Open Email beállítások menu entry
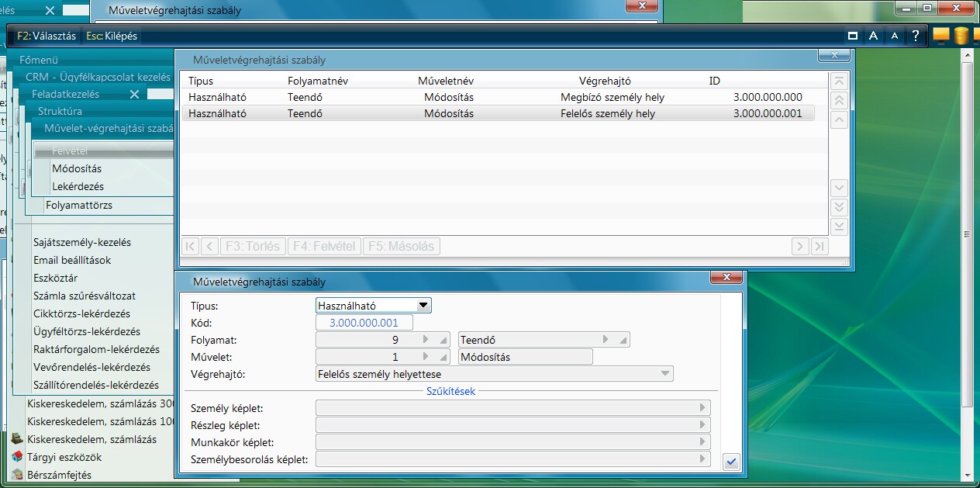The height and width of the screenshot is (488, 980). (72, 260)
